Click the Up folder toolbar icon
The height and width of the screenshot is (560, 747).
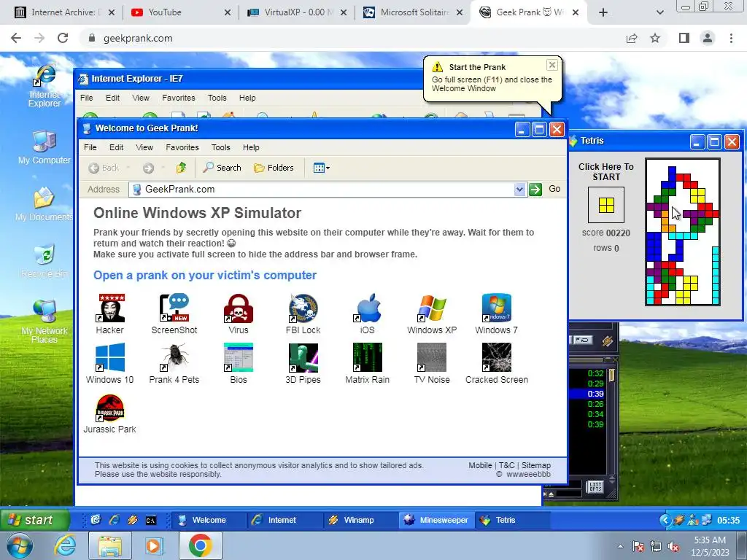[181, 168]
